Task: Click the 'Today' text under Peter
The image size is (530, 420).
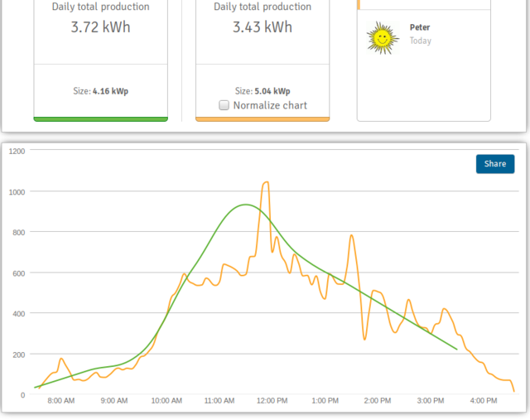Action: coord(421,41)
